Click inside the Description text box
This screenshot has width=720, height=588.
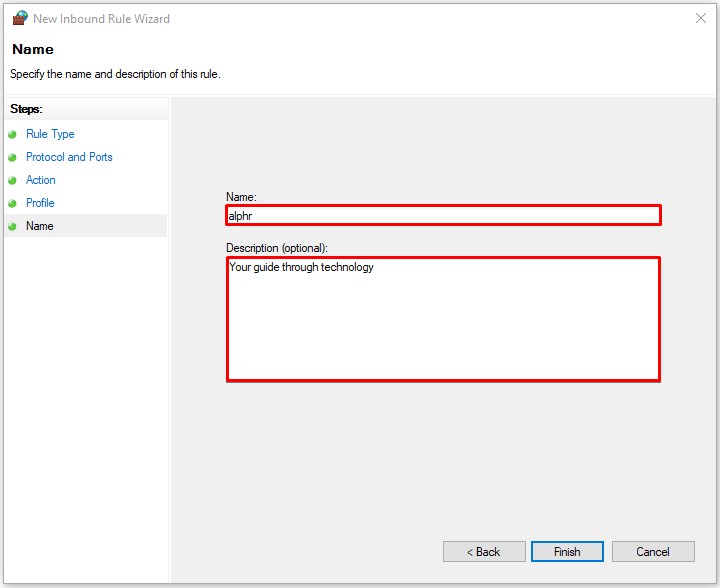click(443, 319)
